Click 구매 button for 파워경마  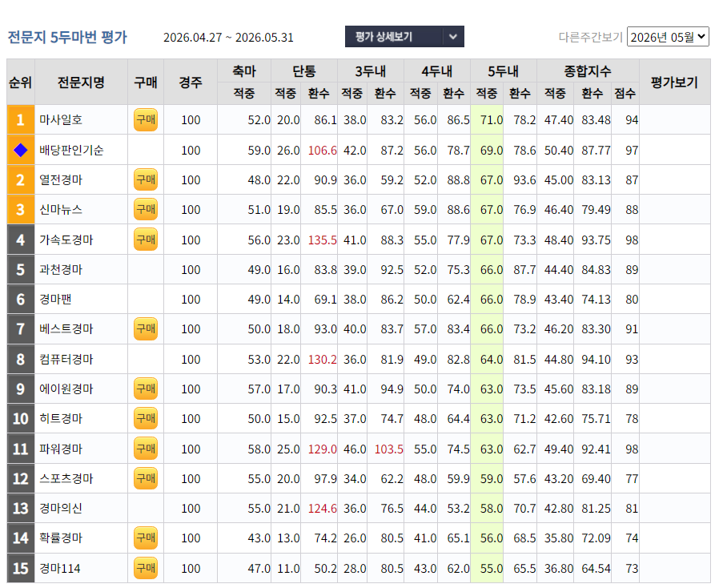click(x=146, y=449)
